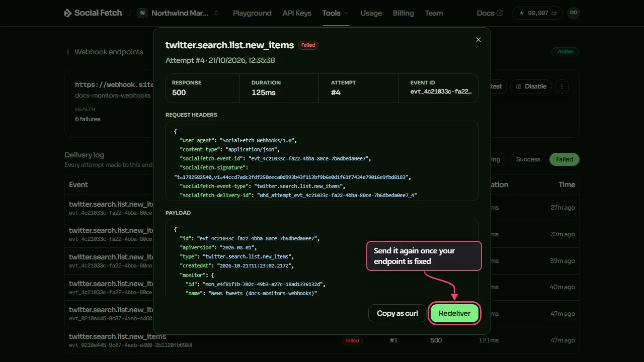The height and width of the screenshot is (362, 644).
Task: Navigate to the Team page
Action: (434, 13)
